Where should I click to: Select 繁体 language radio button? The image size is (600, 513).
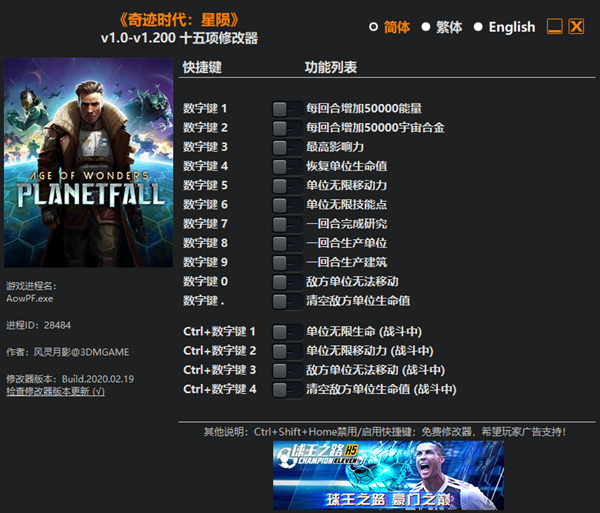[x=426, y=27]
